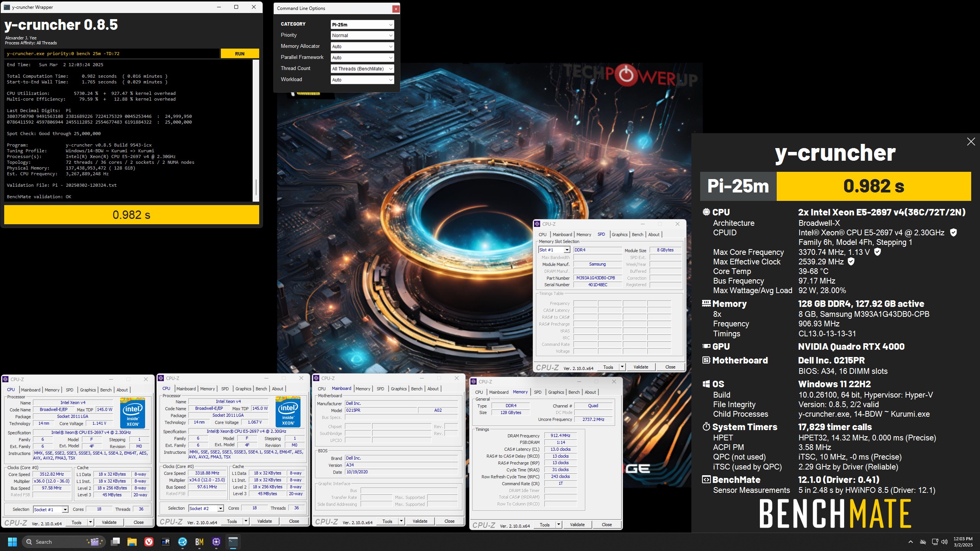Click the SPD CPU-Z window title icon
Image resolution: width=980 pixels, height=551 pixels.
coord(537,224)
